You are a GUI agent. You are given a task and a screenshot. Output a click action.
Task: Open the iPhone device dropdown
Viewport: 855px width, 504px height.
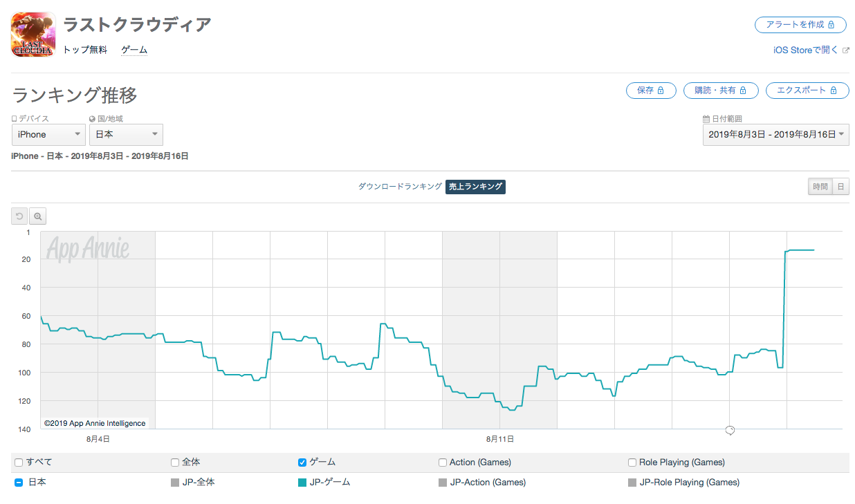48,135
